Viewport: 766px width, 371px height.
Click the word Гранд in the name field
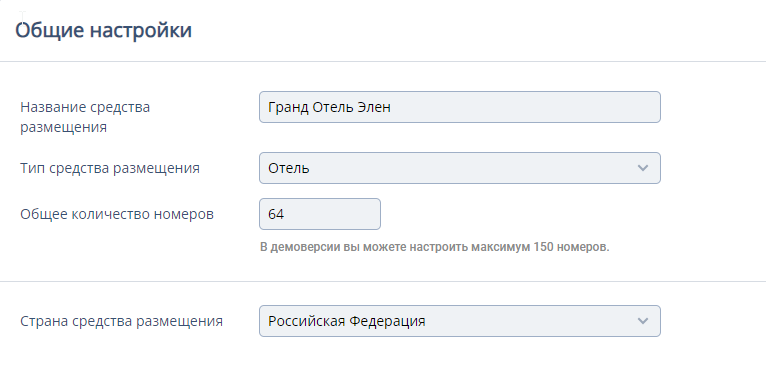click(288, 108)
